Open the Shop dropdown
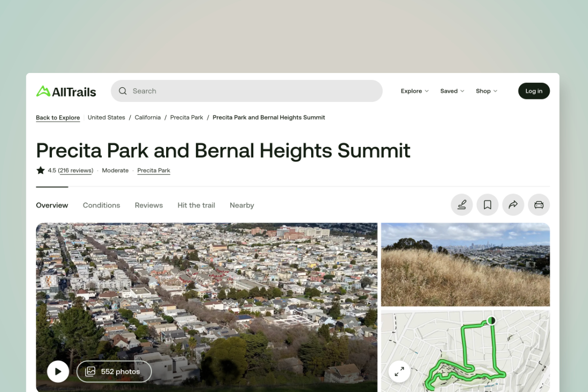This screenshot has height=392, width=588. [486, 91]
